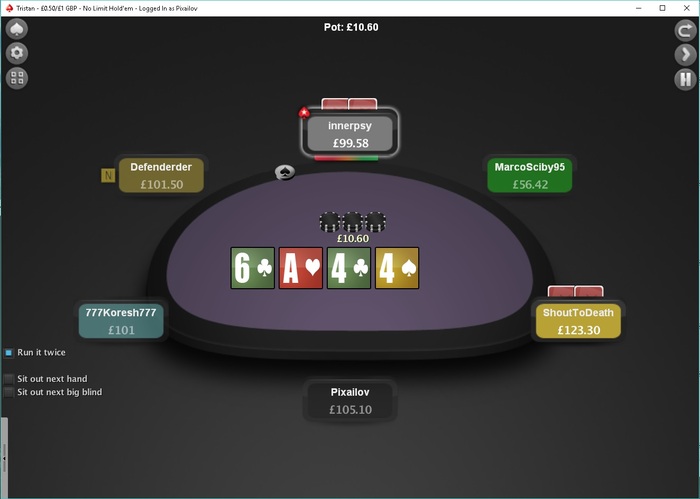700x499 pixels.
Task: Click the pot chip stack on table
Action: click(353, 222)
